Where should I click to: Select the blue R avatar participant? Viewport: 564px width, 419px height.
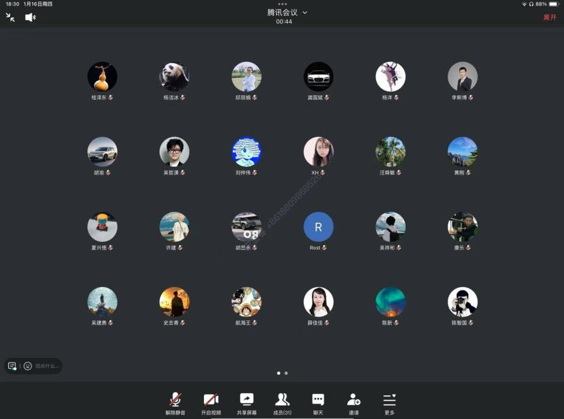pyautogui.click(x=318, y=227)
